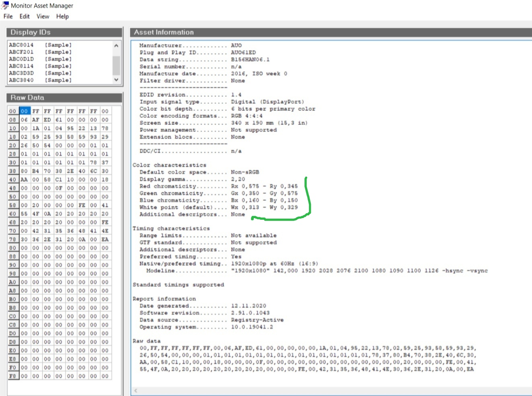This screenshot has height=396, width=532.
Task: Select display ID ABC8014 sample entry
Action: click(40, 45)
